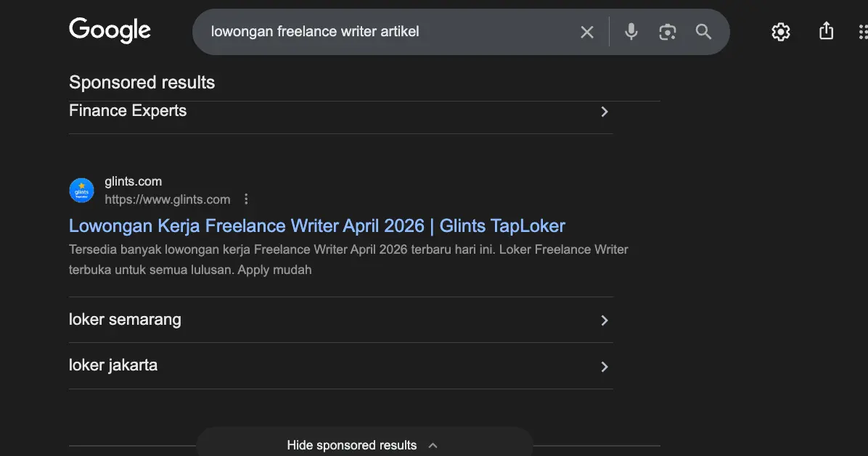Open Google Lens image search icon
The image size is (868, 456).
[x=668, y=32]
